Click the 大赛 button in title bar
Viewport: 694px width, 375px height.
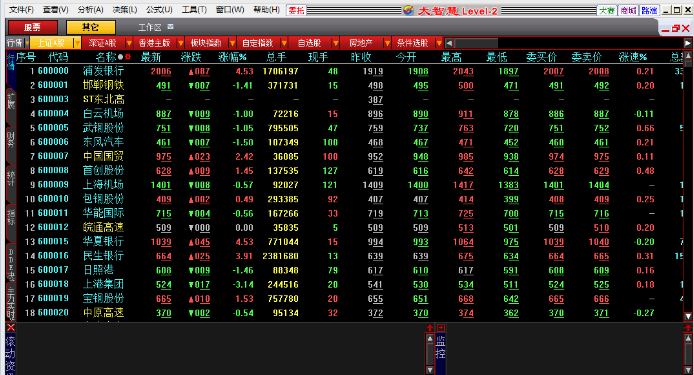pyautogui.click(x=606, y=10)
